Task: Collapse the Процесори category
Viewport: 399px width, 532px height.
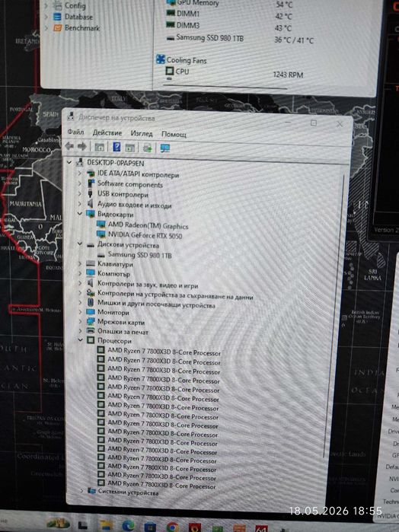Action: (81, 339)
